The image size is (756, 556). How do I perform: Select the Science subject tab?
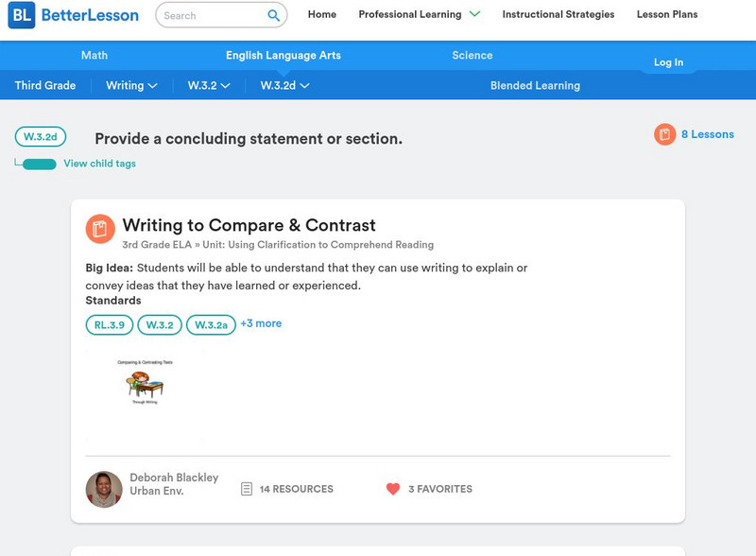472,55
